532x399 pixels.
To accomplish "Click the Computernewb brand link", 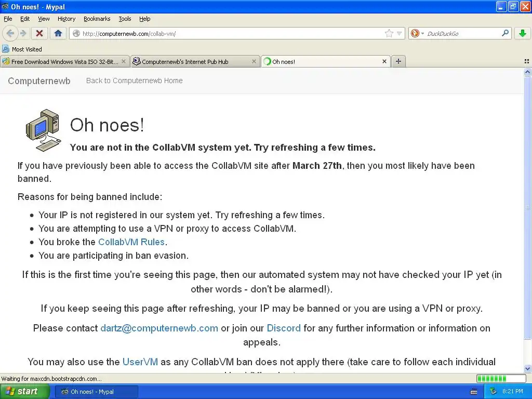I will [x=39, y=81].
